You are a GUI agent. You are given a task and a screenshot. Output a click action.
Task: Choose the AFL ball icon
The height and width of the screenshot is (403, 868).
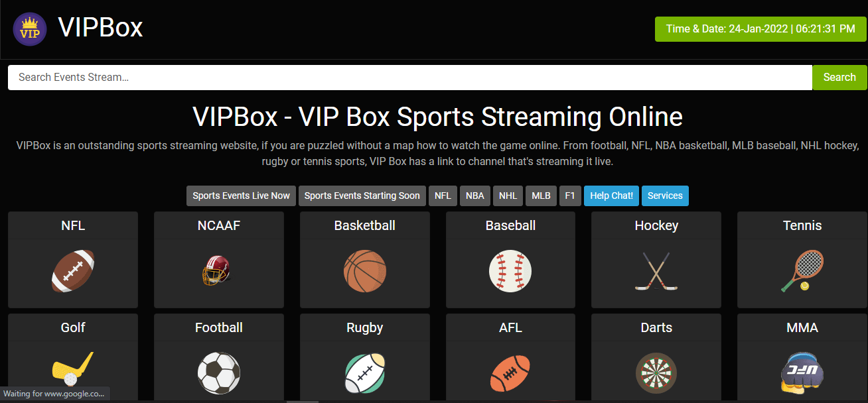tap(510, 373)
